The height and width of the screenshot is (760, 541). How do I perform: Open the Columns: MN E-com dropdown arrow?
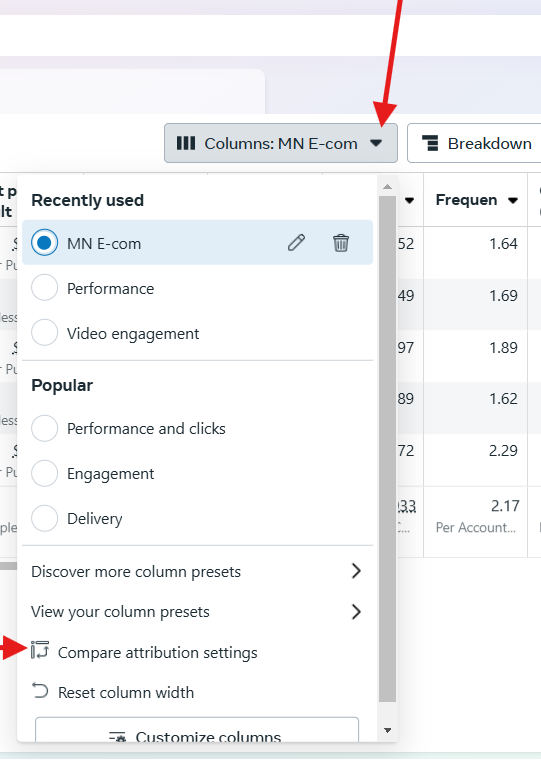point(376,143)
